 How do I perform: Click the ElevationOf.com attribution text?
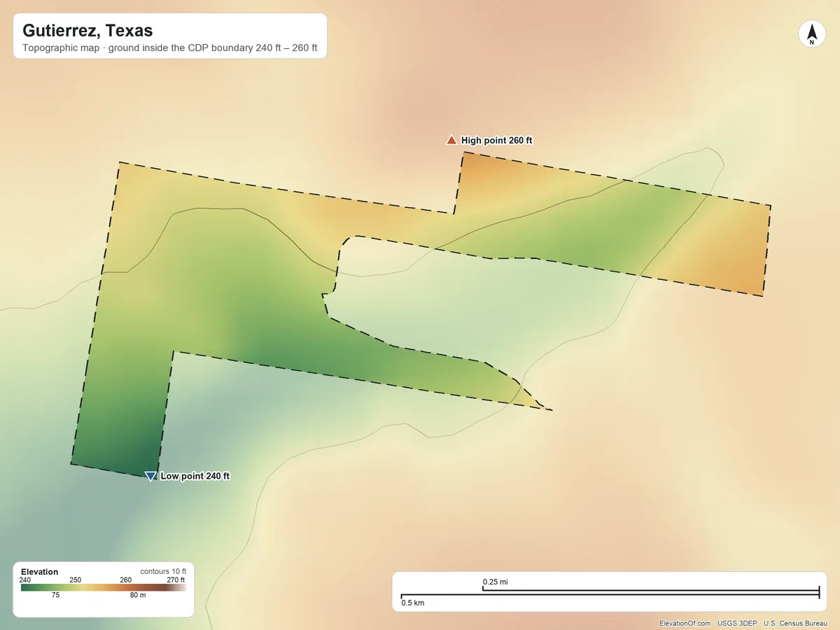pos(685,623)
